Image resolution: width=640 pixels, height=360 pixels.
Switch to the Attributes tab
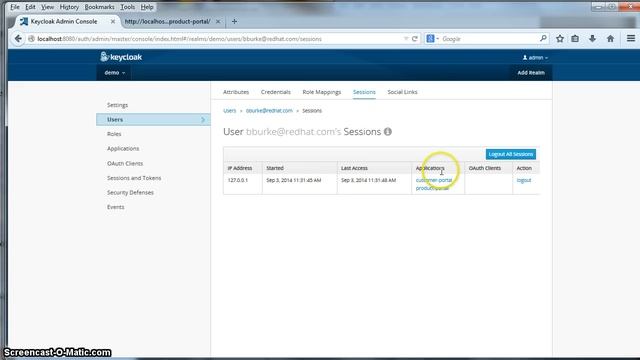[236, 92]
